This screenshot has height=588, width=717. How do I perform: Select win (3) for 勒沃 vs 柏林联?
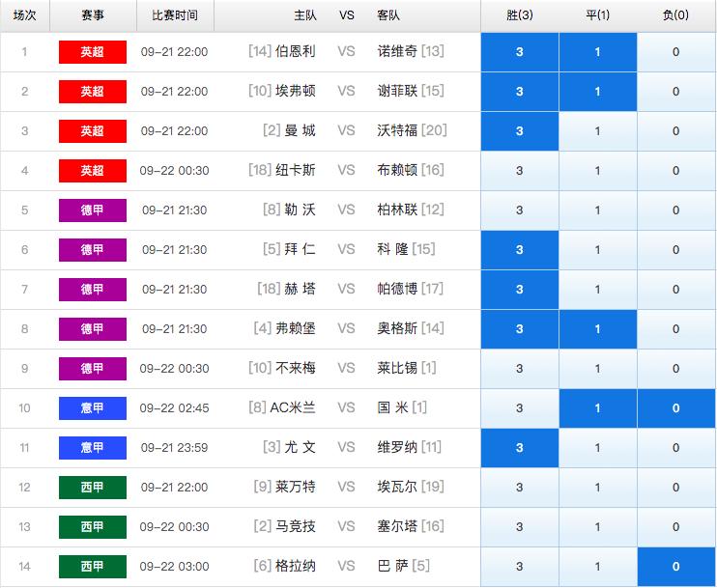pos(520,210)
